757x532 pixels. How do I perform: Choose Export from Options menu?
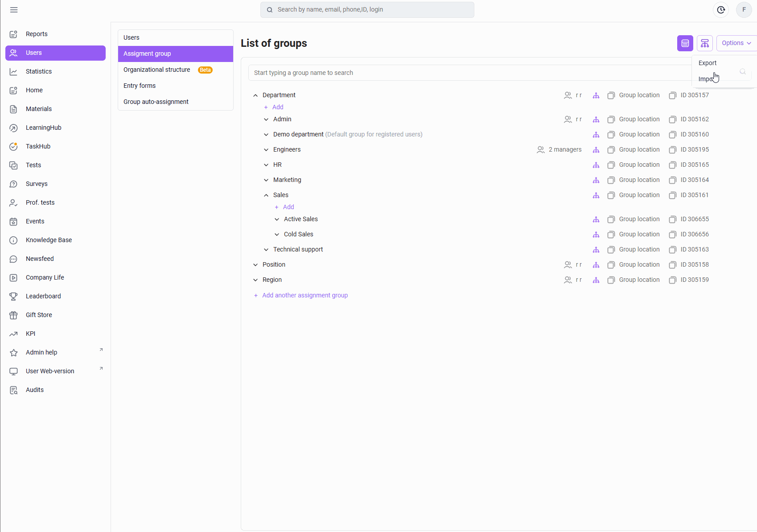[708, 63]
